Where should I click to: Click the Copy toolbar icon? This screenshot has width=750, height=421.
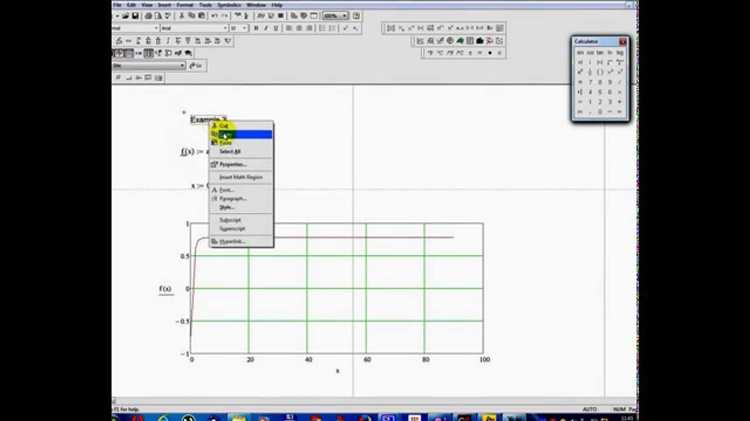[192, 16]
